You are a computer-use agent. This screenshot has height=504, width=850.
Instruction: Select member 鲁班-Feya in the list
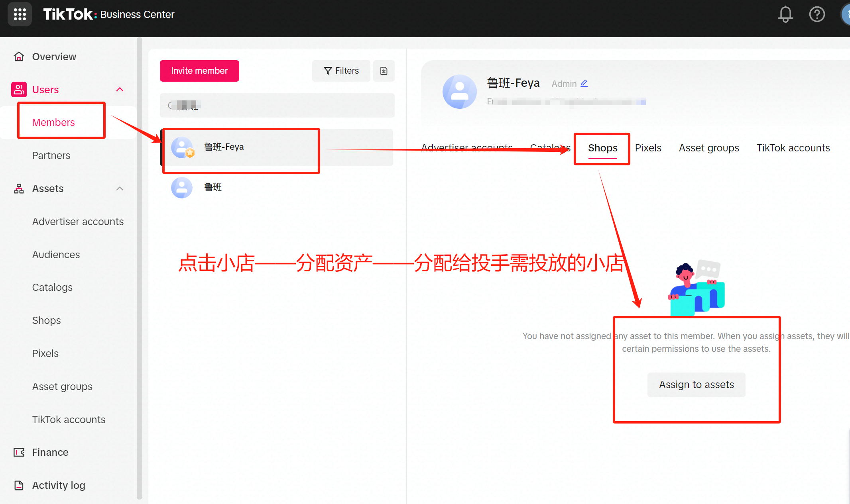277,147
